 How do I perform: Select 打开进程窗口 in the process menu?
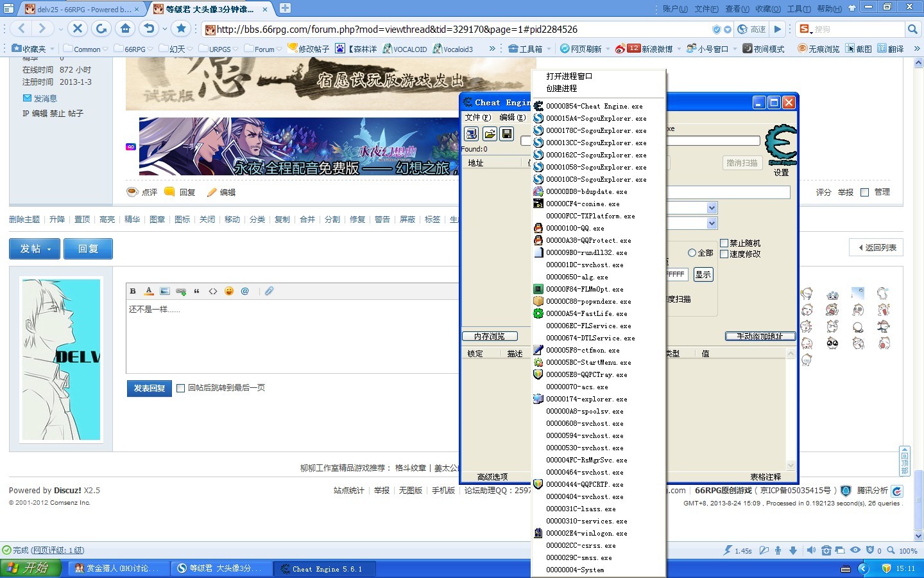569,76
